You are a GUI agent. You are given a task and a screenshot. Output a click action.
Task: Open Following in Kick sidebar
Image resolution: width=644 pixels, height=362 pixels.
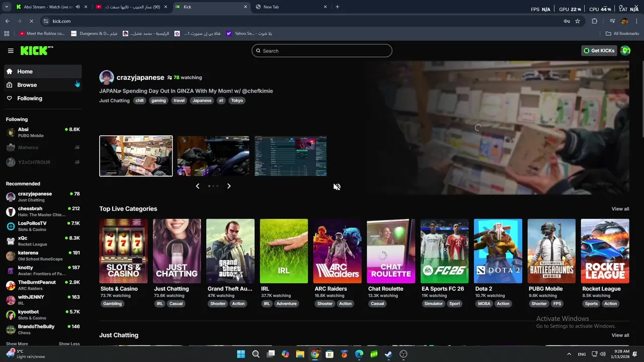pyautogui.click(x=43, y=99)
